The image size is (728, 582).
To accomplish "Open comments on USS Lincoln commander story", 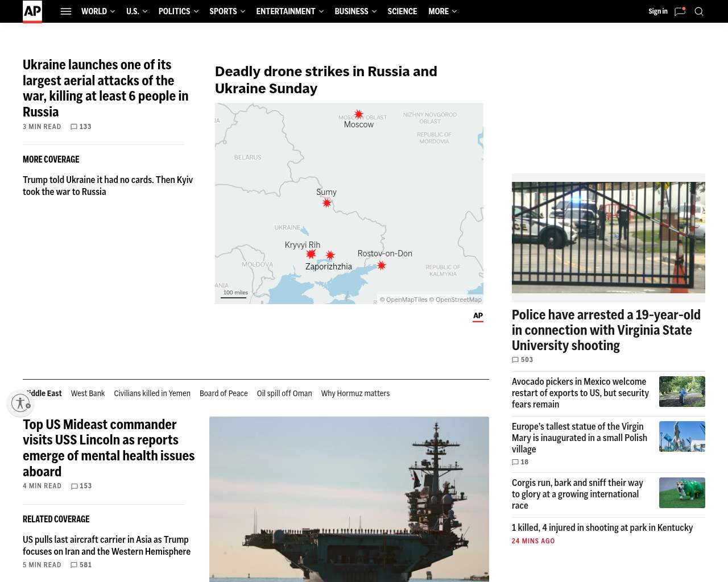I will [x=81, y=486].
